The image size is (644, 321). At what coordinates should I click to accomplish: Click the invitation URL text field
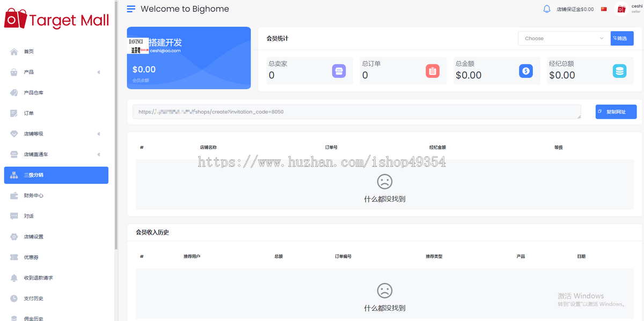point(357,112)
